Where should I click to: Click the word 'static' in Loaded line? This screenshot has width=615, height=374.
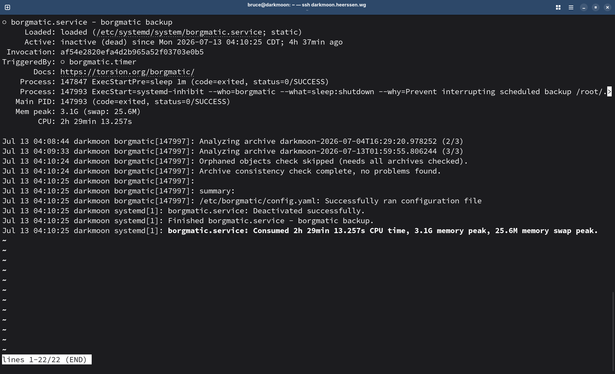[x=284, y=32]
